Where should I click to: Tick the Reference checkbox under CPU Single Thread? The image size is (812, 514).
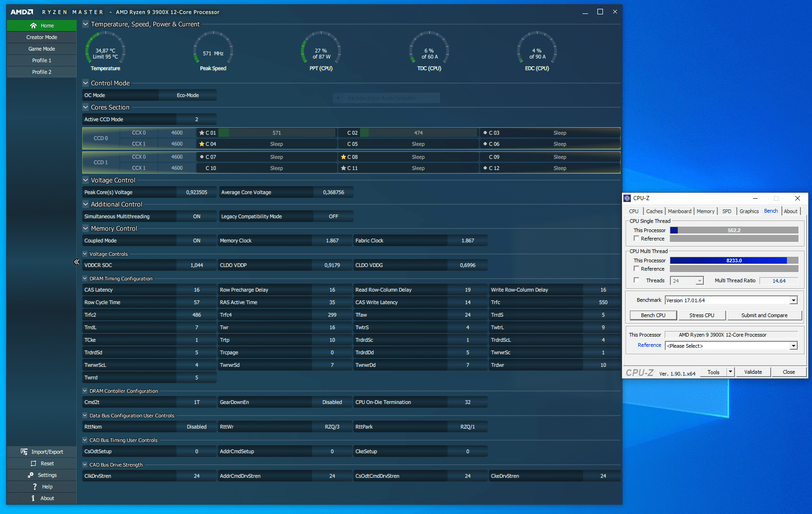click(636, 239)
